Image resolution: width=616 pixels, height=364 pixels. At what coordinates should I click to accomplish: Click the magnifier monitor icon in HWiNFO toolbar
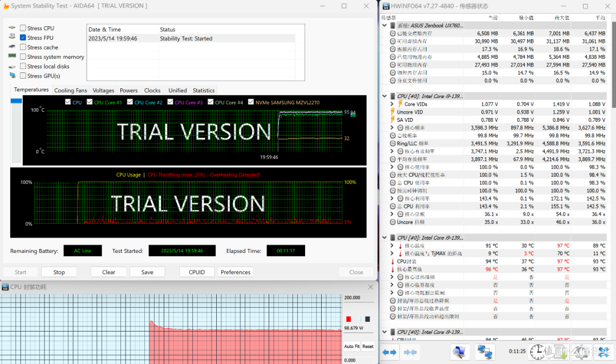click(x=459, y=352)
